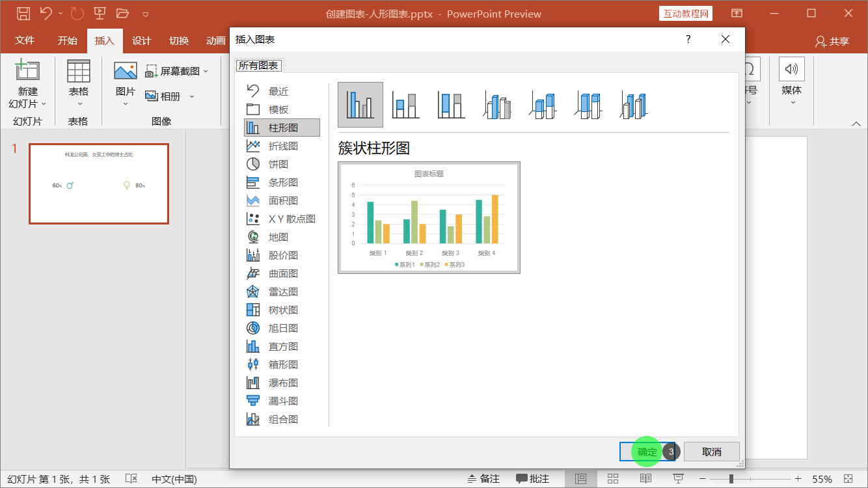868x488 pixels.
Task: Choose 曲面图 chart category
Action: (x=282, y=273)
